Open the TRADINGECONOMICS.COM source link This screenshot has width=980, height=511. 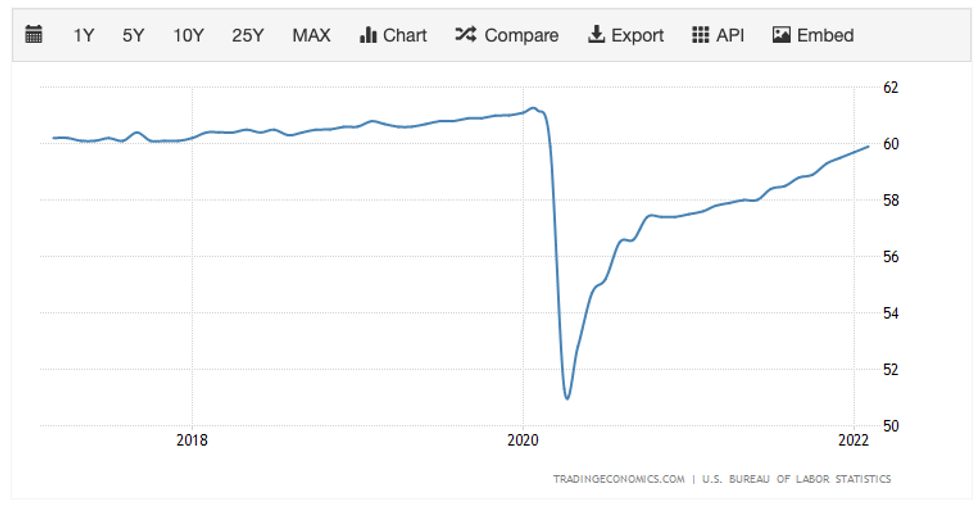[619, 479]
